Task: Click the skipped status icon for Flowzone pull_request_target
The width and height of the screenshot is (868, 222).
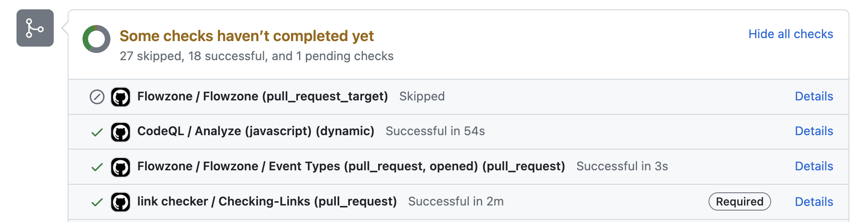Action: point(97,97)
